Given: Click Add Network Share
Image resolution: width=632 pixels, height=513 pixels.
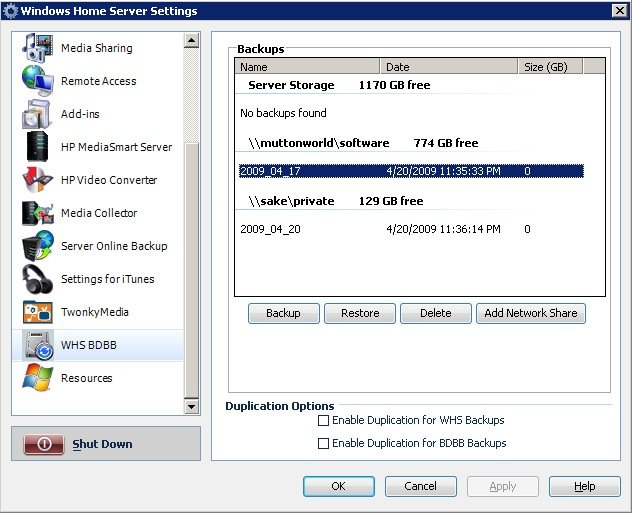Looking at the screenshot, I should (531, 313).
